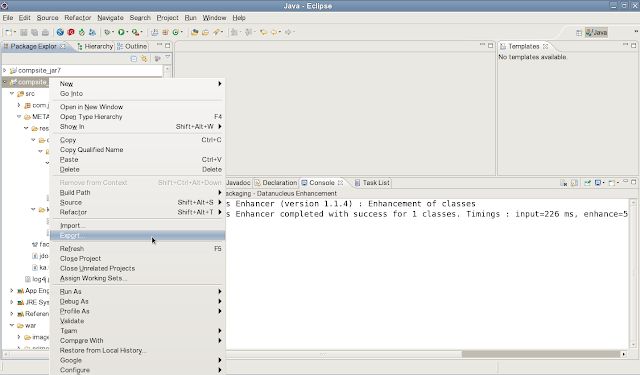Click the New Java Class icon
This screenshot has height=375, width=640.
176,32
